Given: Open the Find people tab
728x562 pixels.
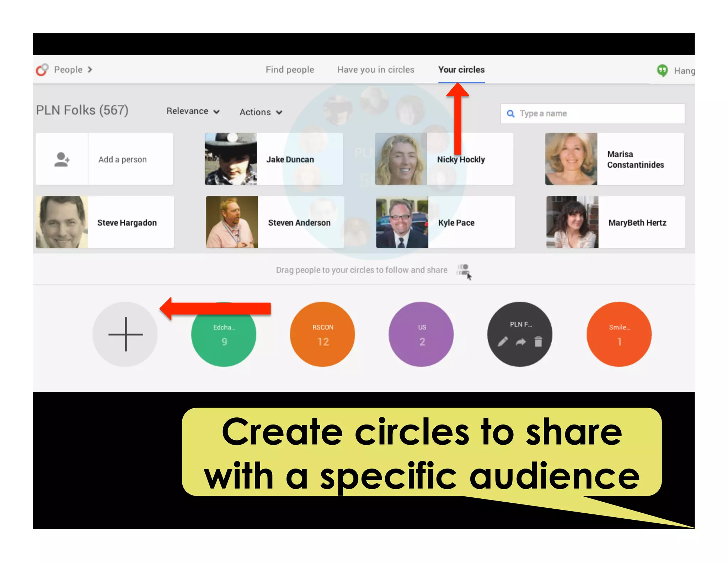Looking at the screenshot, I should [x=290, y=70].
